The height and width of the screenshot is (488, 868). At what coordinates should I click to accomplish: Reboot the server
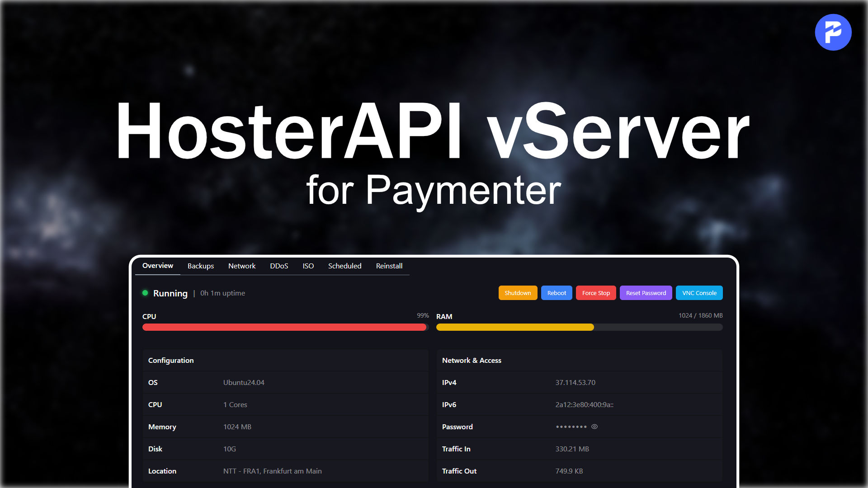pos(557,293)
